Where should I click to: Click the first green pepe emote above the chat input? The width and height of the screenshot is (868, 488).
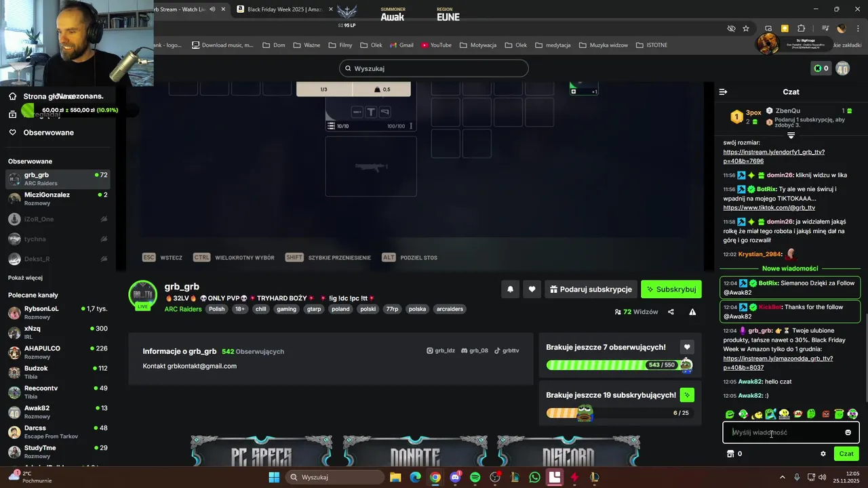click(x=730, y=414)
